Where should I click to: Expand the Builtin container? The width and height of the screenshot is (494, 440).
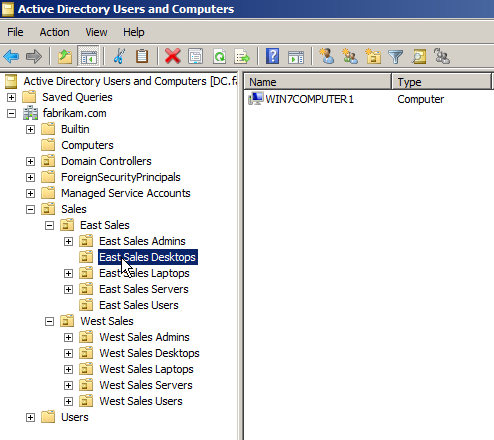point(30,129)
